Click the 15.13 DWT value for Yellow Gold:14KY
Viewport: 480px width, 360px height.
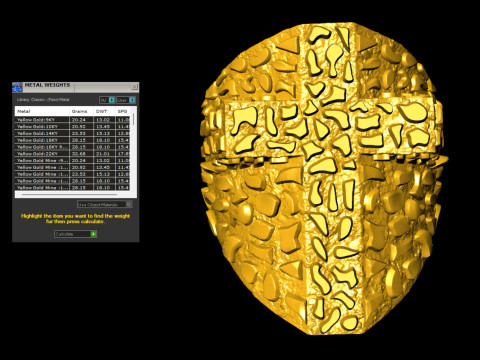pyautogui.click(x=103, y=133)
